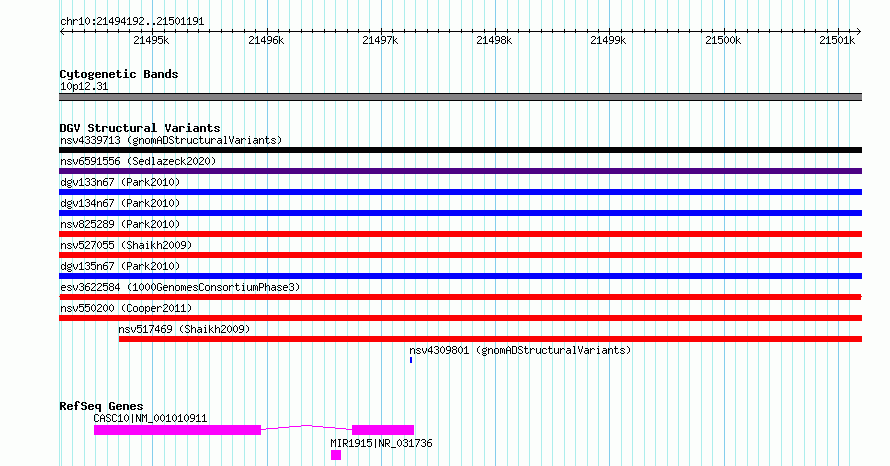Image resolution: width=890 pixels, height=466 pixels.
Task: Click the RefSeq Genes track title
Action: point(101,406)
